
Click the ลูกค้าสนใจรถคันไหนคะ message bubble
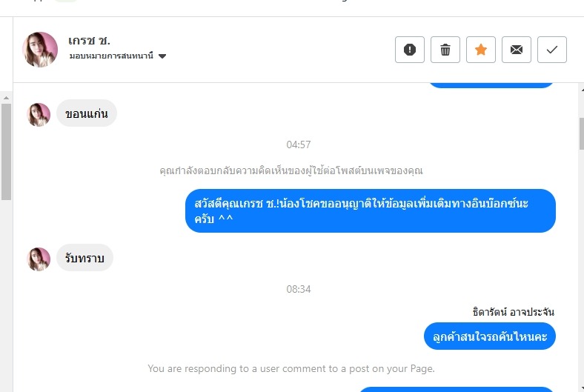pyautogui.click(x=490, y=336)
